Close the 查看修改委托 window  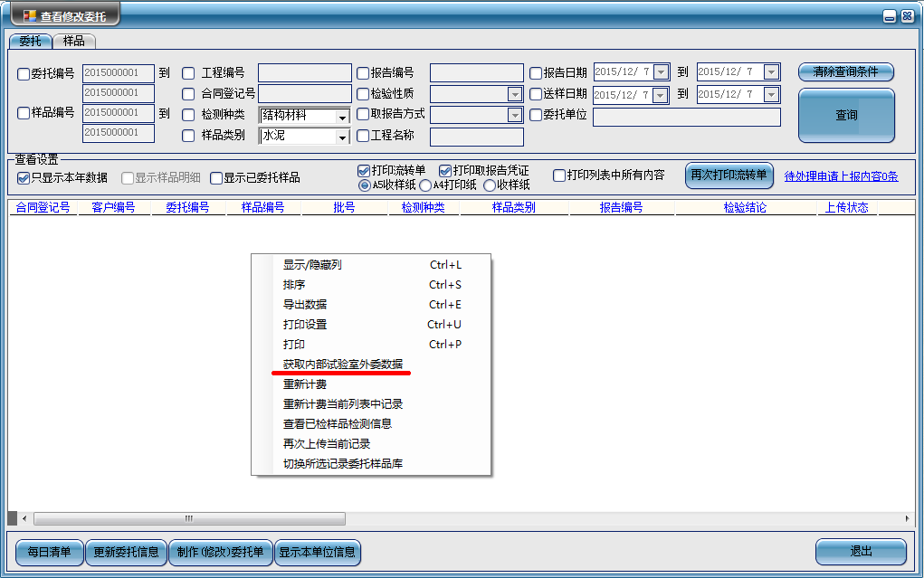pos(907,16)
